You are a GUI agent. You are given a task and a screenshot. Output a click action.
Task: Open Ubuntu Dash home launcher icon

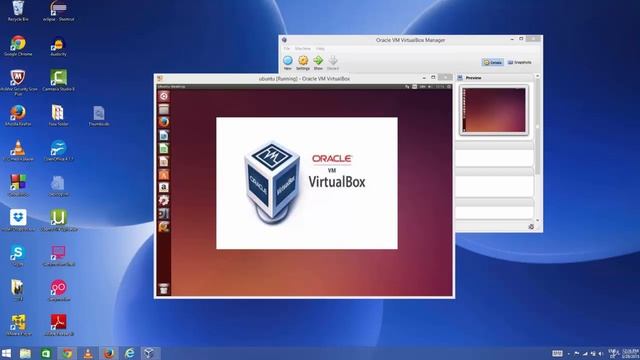[164, 96]
